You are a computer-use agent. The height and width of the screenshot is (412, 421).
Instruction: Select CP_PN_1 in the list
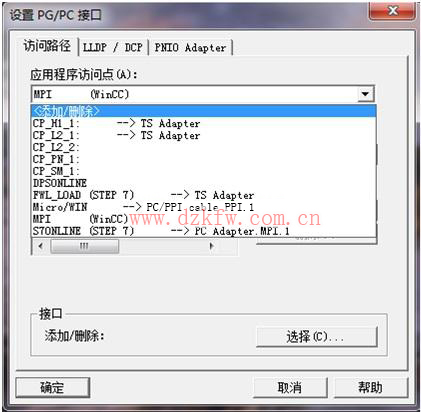(x=204, y=159)
